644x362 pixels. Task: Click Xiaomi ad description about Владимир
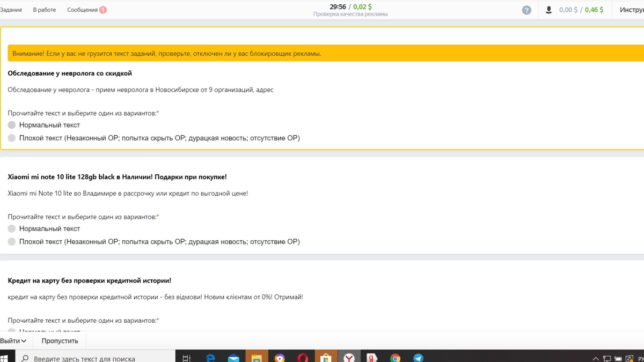(x=128, y=193)
